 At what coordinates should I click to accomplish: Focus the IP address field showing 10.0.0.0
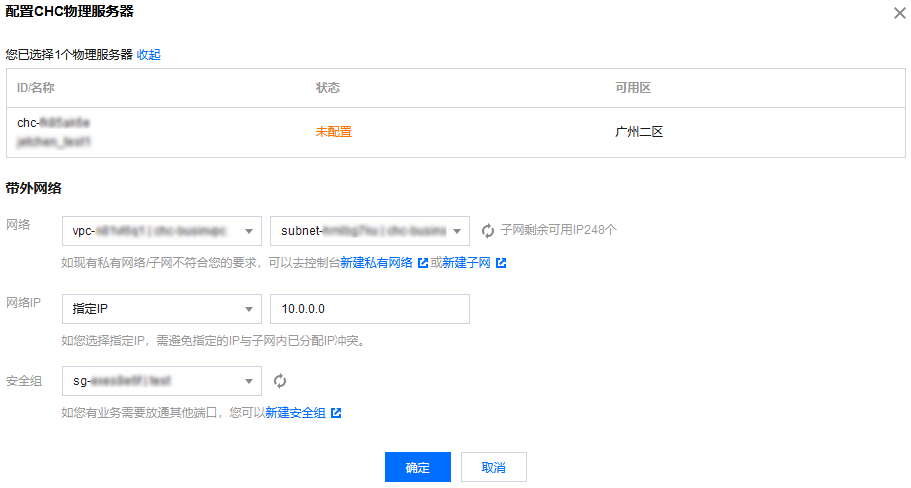(369, 310)
